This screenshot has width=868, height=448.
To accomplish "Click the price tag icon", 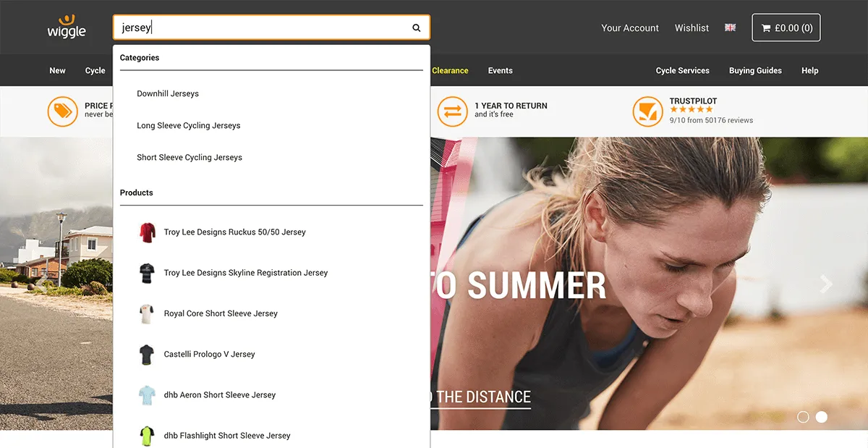I will pos(63,111).
